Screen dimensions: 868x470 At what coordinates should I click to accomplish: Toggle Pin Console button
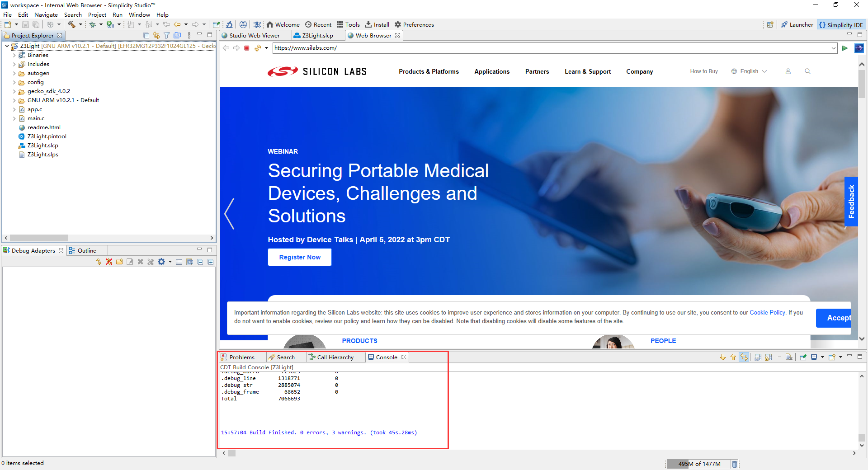point(803,357)
